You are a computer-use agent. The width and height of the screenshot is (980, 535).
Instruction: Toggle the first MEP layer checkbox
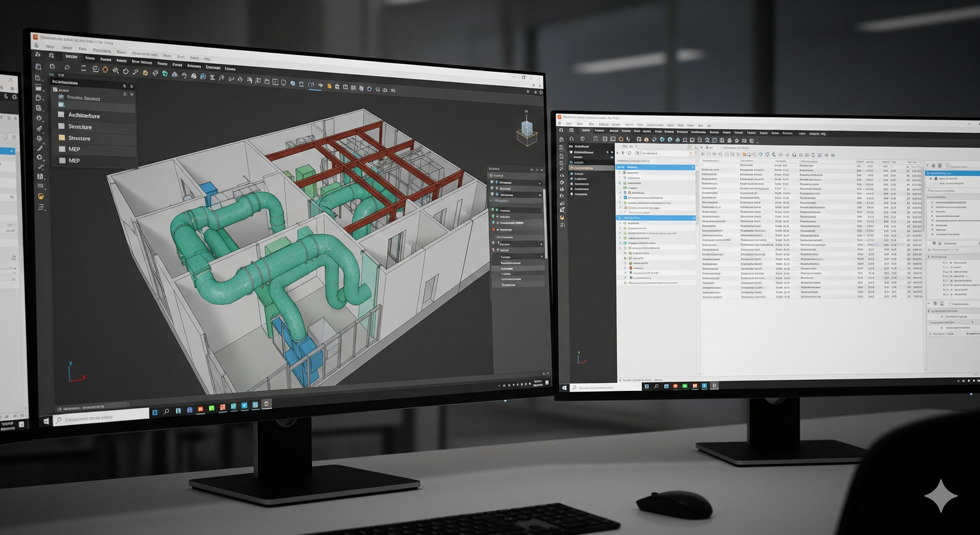click(62, 149)
